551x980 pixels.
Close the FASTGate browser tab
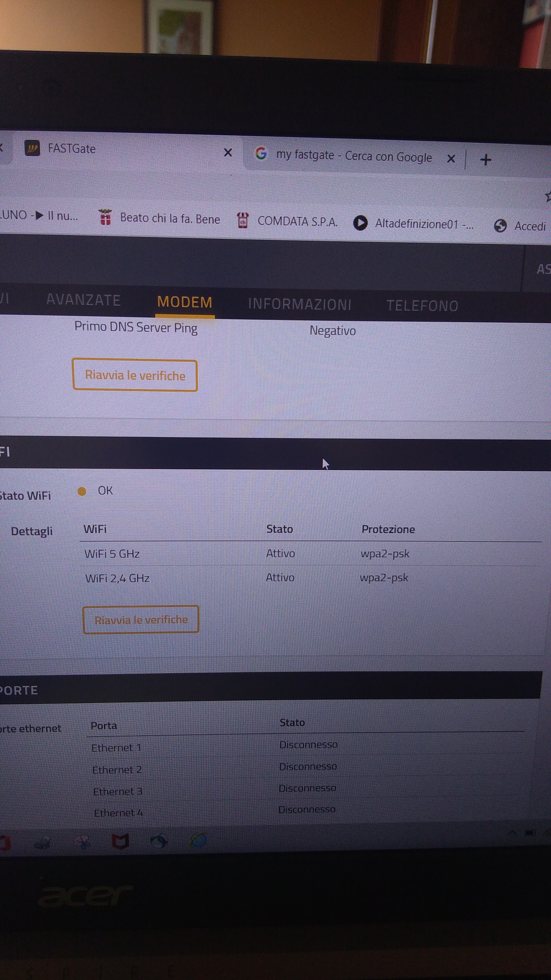228,153
